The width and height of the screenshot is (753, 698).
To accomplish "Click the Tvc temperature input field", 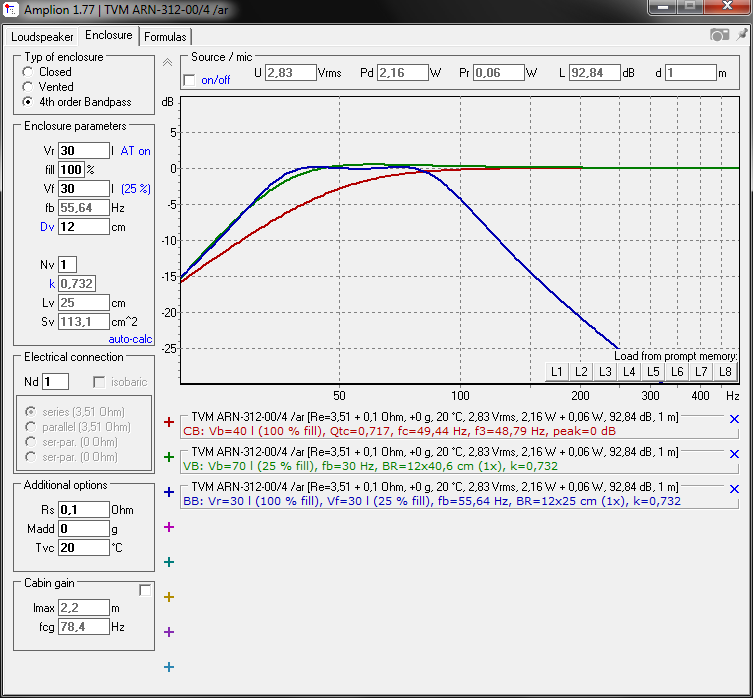I will click(x=84, y=548).
